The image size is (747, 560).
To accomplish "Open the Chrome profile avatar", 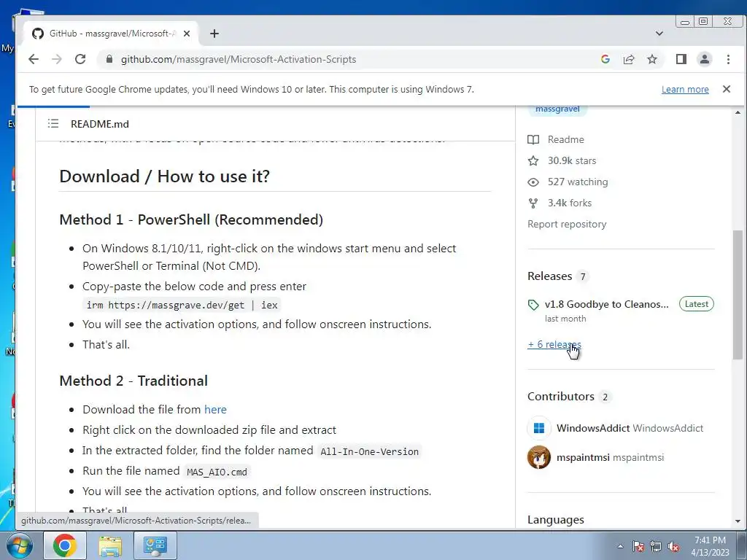I will [x=705, y=59].
